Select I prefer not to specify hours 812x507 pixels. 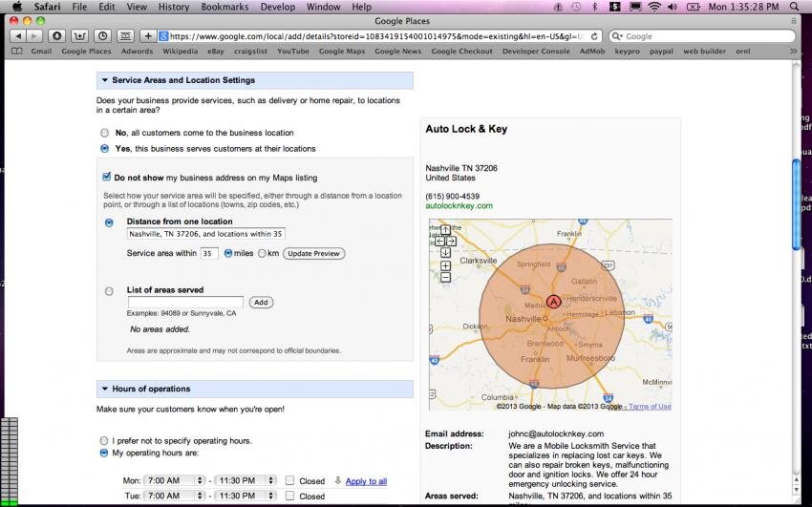point(104,441)
